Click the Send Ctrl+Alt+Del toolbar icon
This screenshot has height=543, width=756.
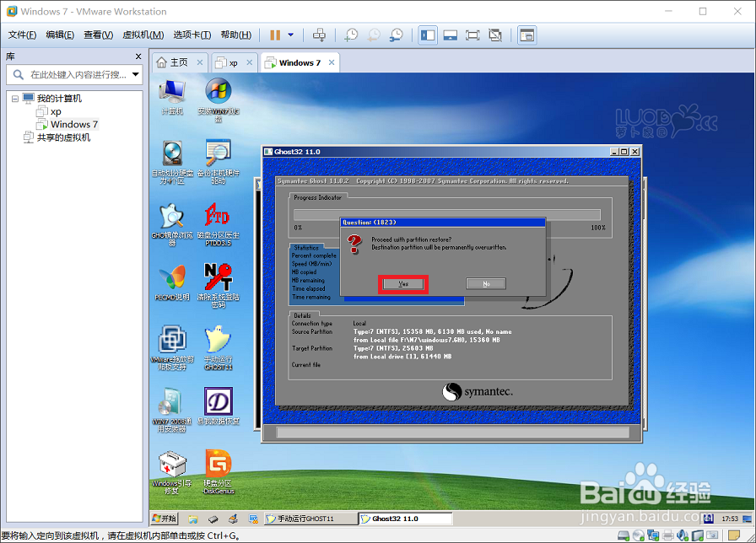click(319, 35)
